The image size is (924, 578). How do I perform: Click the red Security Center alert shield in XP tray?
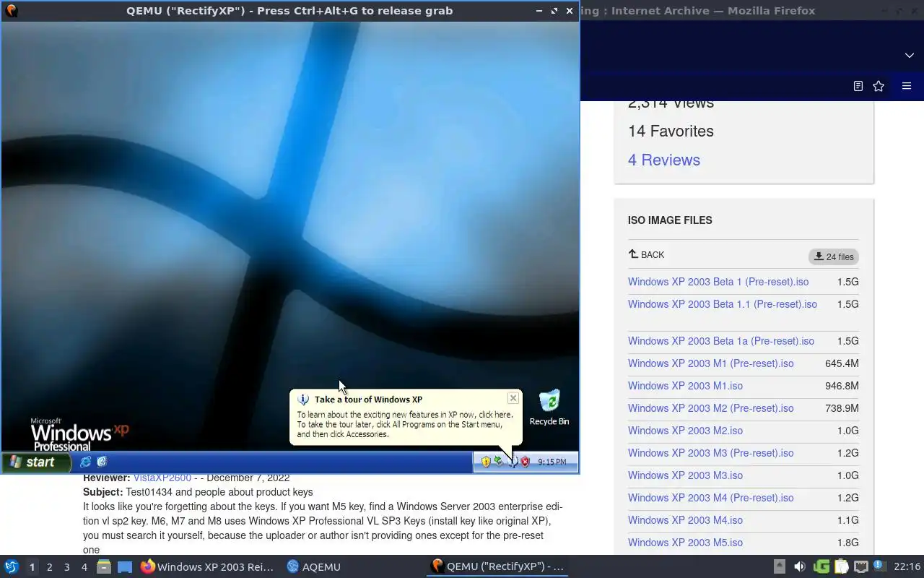pyautogui.click(x=525, y=462)
